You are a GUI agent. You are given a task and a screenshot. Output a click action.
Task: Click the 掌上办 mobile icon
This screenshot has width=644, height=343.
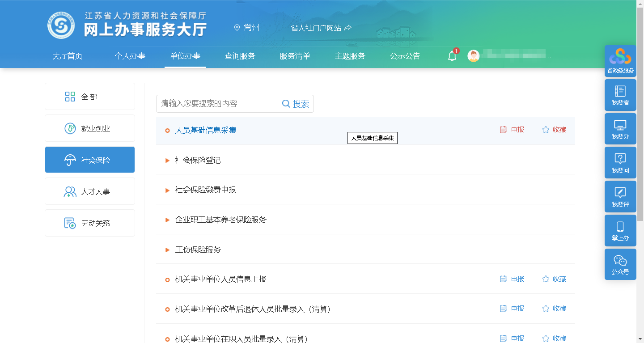pyautogui.click(x=620, y=231)
